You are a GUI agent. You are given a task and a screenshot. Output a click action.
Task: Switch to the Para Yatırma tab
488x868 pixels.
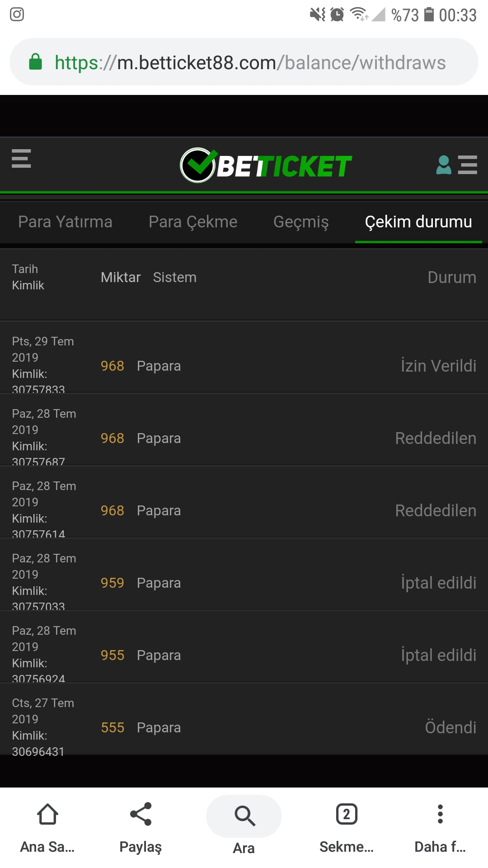coord(65,222)
